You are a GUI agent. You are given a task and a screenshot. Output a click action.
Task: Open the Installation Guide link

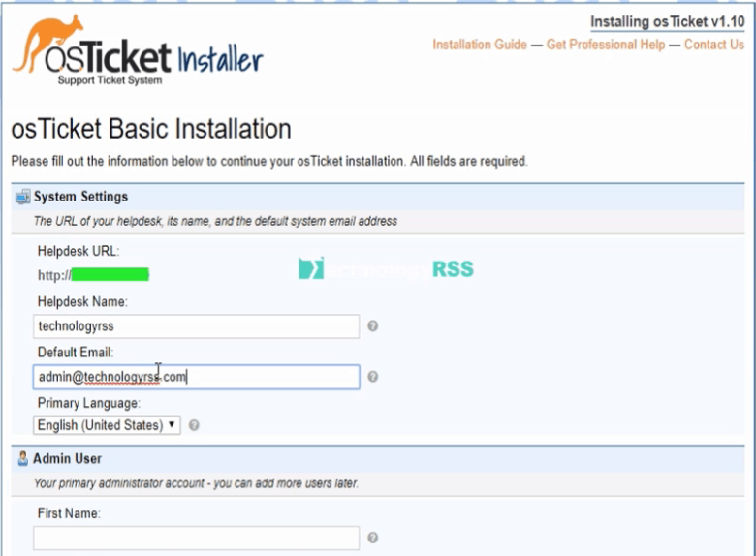click(x=480, y=45)
